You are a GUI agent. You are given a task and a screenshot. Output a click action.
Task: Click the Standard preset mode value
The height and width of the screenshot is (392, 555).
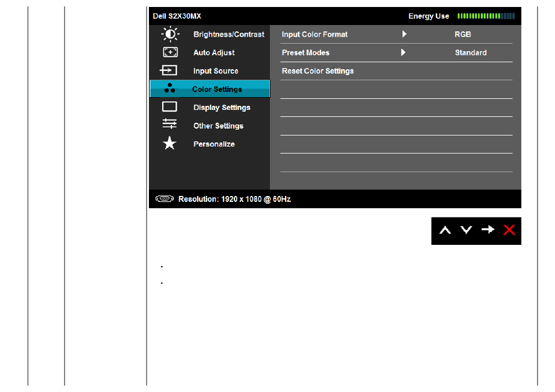pyautogui.click(x=471, y=52)
